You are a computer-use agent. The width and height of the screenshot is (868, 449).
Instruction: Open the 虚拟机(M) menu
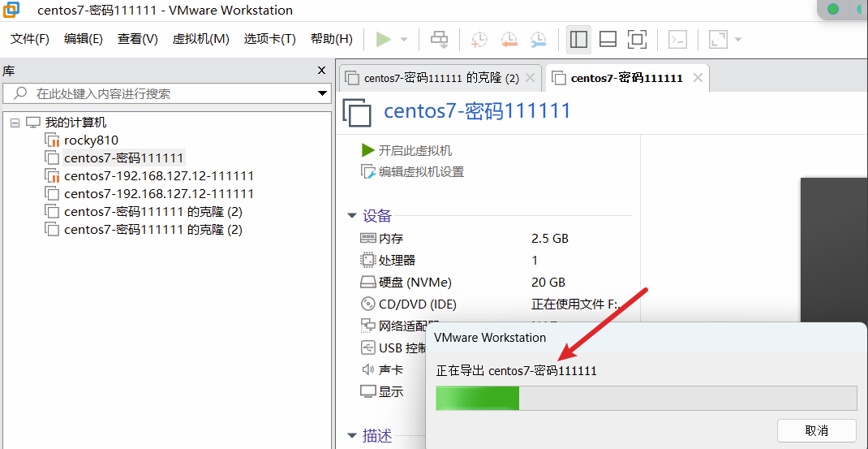(x=201, y=39)
